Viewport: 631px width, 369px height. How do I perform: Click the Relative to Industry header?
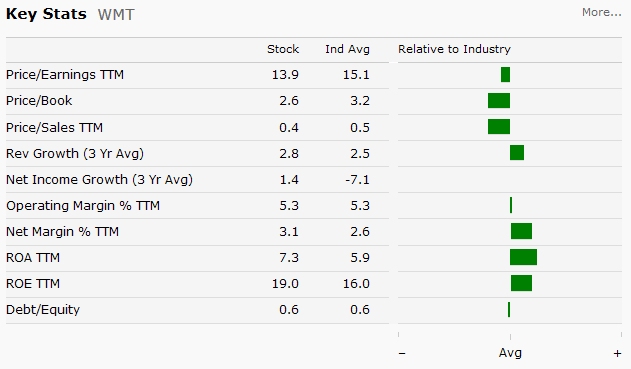[x=454, y=49]
